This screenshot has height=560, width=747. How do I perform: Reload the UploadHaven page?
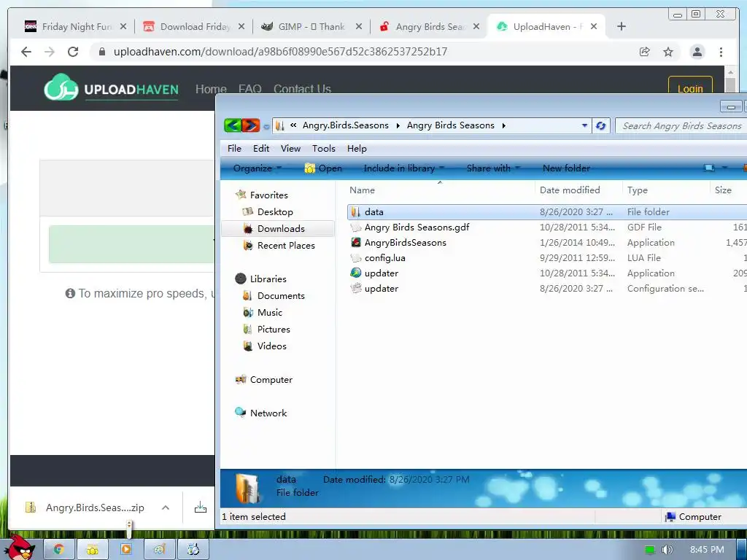point(73,52)
